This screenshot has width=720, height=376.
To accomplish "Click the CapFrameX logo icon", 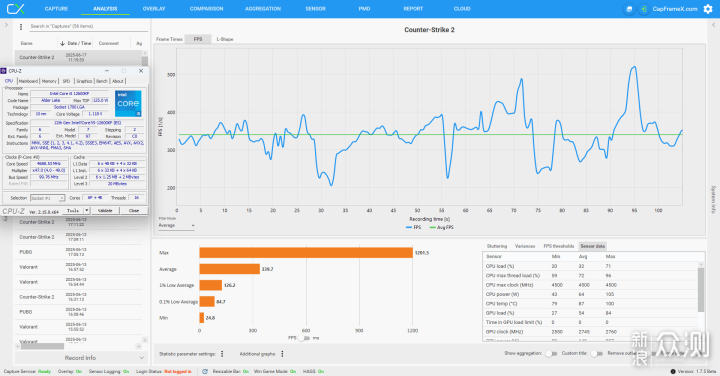I will point(15,9).
